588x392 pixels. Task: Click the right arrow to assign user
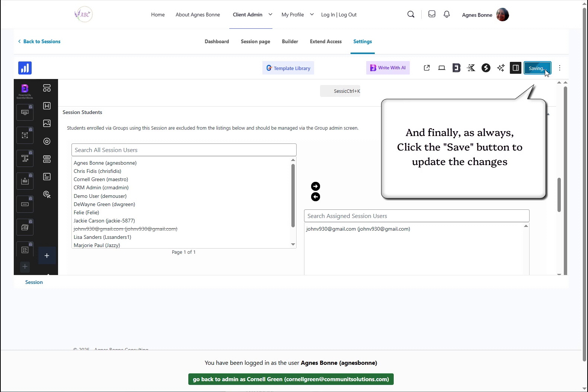click(315, 186)
